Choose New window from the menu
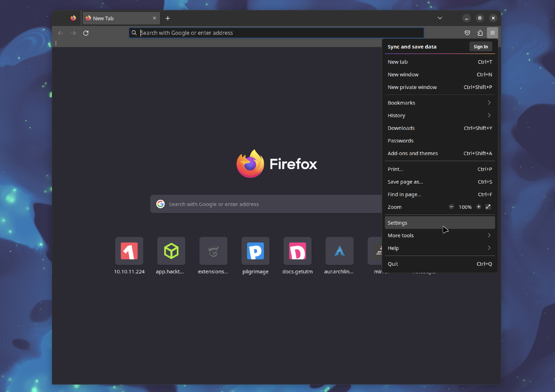Viewport: 555px width, 392px height. 440,75
